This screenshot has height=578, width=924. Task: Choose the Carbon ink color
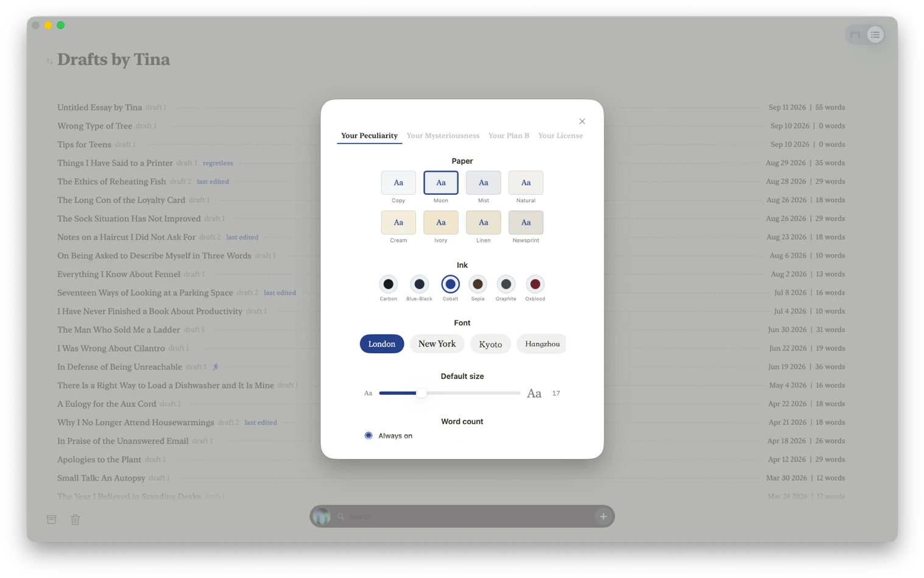[x=389, y=284]
